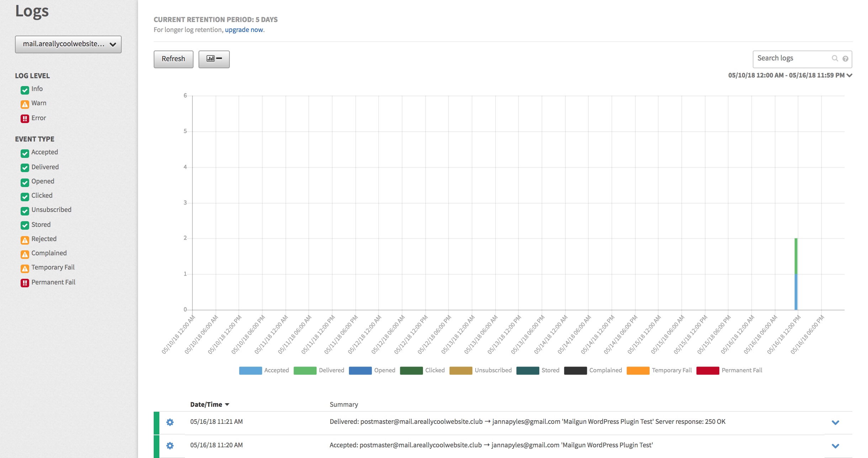Toggle the Permanent Fail event icon
The width and height of the screenshot is (868, 458).
[x=25, y=283]
